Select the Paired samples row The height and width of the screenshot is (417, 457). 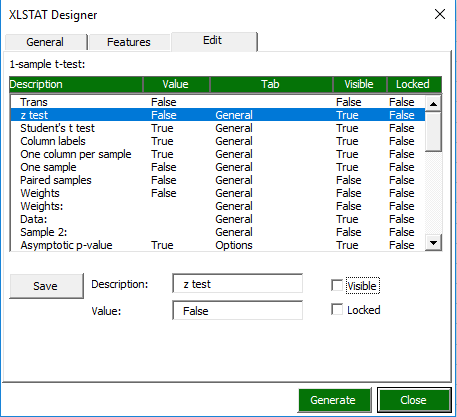coord(218,180)
